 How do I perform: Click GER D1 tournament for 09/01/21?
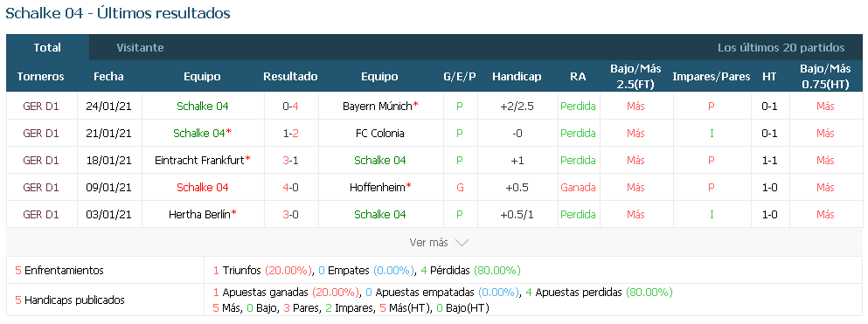click(41, 188)
